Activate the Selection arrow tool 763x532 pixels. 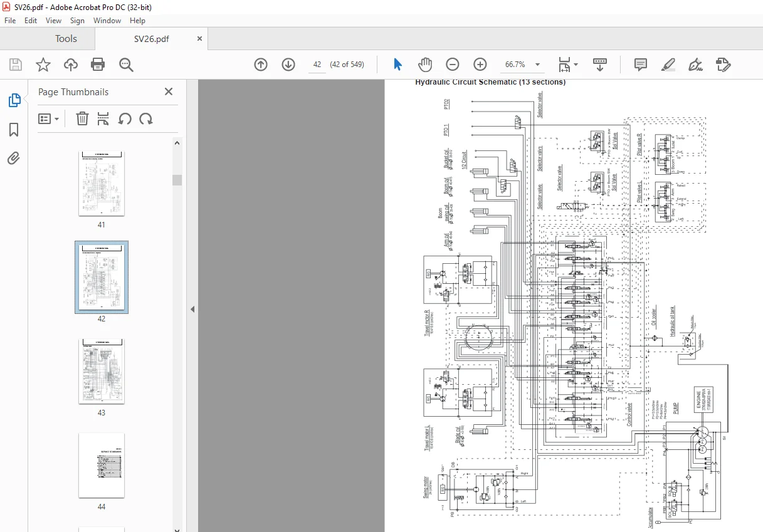(x=397, y=65)
